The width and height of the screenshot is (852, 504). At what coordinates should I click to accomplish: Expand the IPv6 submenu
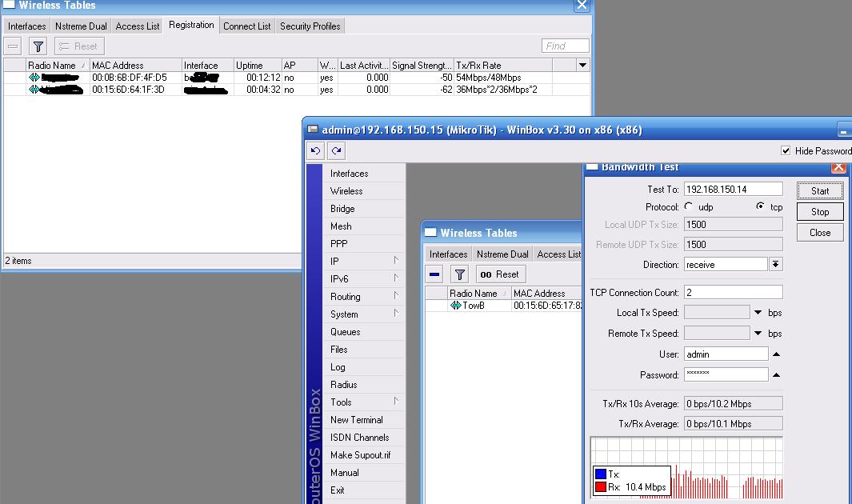[396, 278]
